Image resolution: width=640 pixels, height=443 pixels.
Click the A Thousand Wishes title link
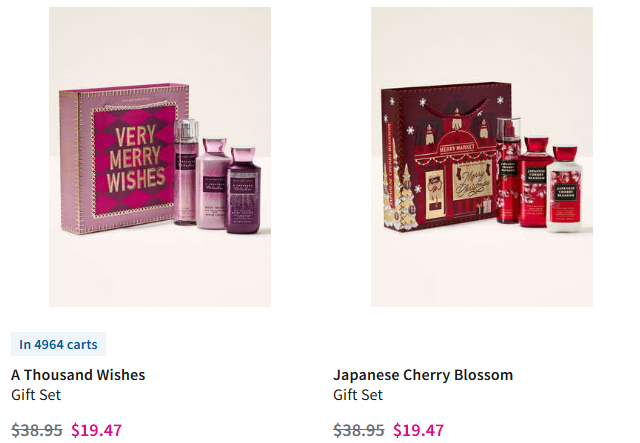[78, 375]
